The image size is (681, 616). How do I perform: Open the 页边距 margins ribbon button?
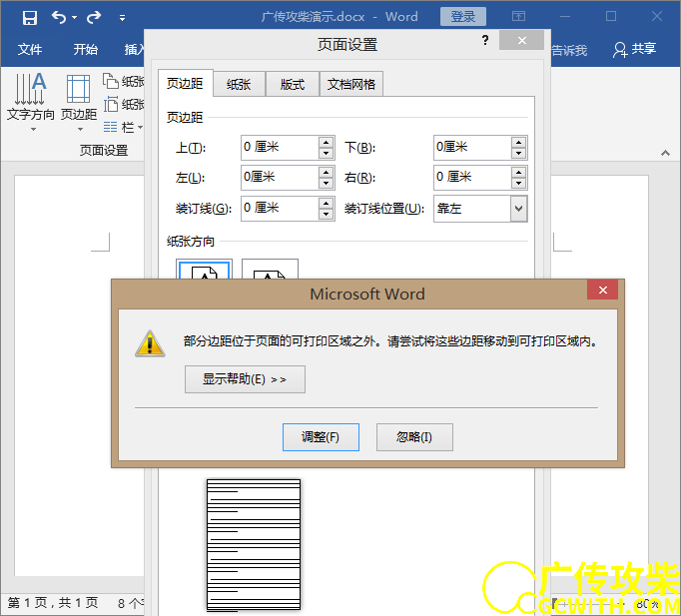click(79, 103)
